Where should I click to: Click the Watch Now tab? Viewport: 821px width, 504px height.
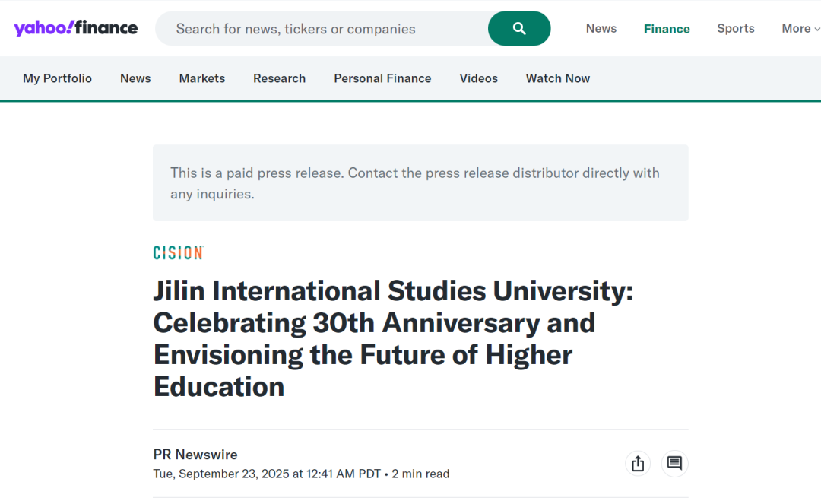pos(558,78)
